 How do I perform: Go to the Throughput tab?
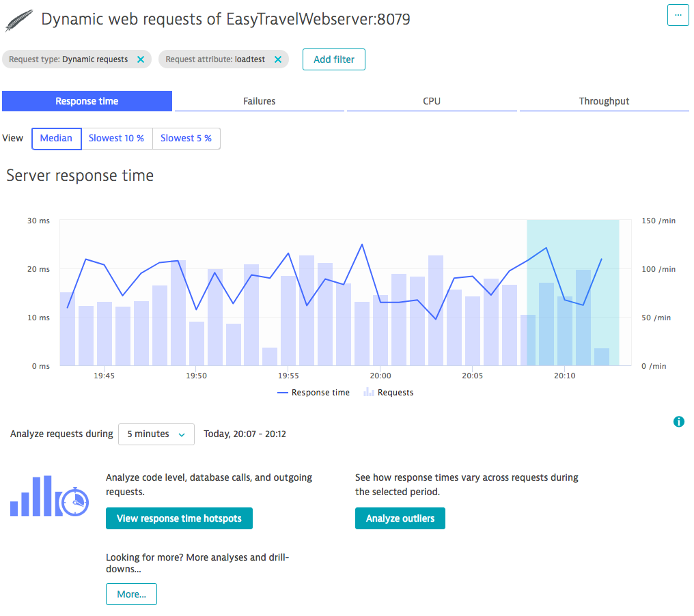(x=604, y=101)
